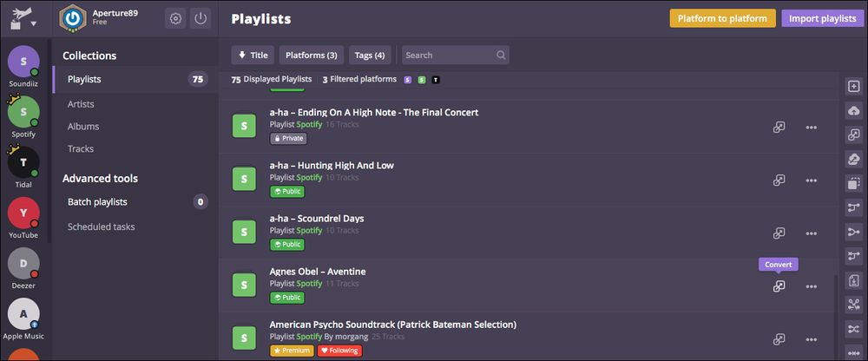
Task: Click the cloud upload icon in right toolbar
Action: 853,111
